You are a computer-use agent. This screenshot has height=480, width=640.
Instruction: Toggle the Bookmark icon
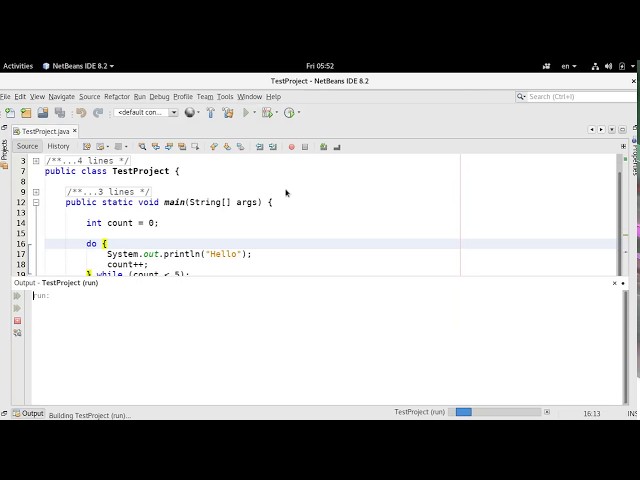(240, 147)
